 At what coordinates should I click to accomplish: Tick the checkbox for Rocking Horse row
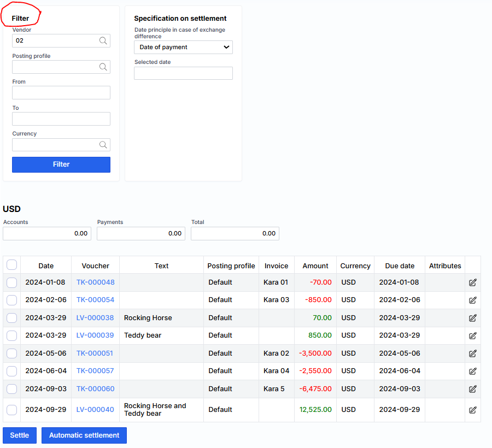pos(11,318)
